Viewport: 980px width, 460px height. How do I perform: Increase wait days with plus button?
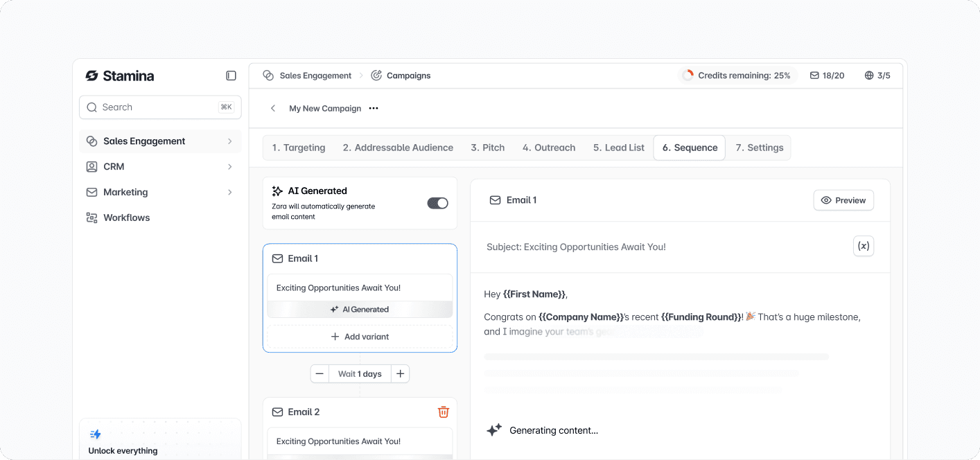[400, 374]
